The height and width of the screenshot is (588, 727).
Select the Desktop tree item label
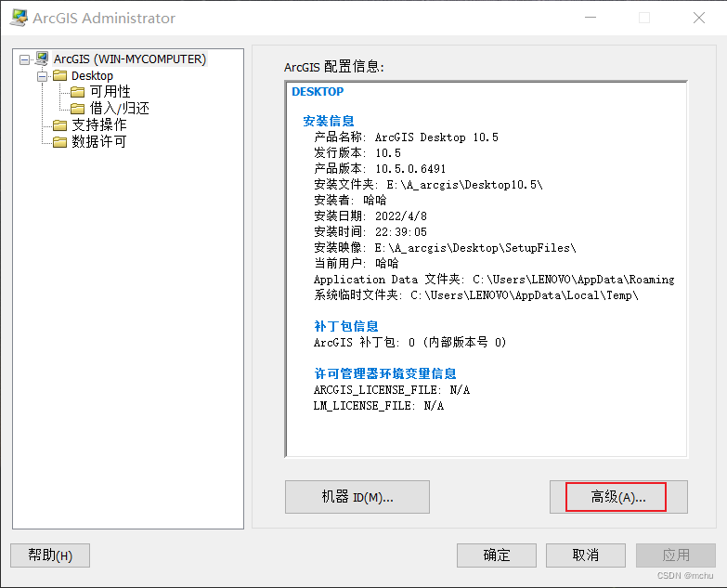[x=92, y=75]
